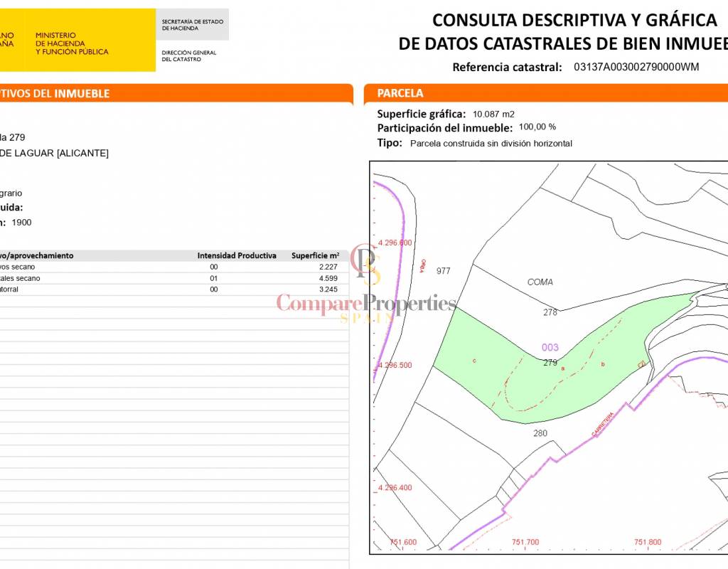Select the Secretaría de Estado de Hacienda box
The image size is (728, 569).
click(192, 25)
